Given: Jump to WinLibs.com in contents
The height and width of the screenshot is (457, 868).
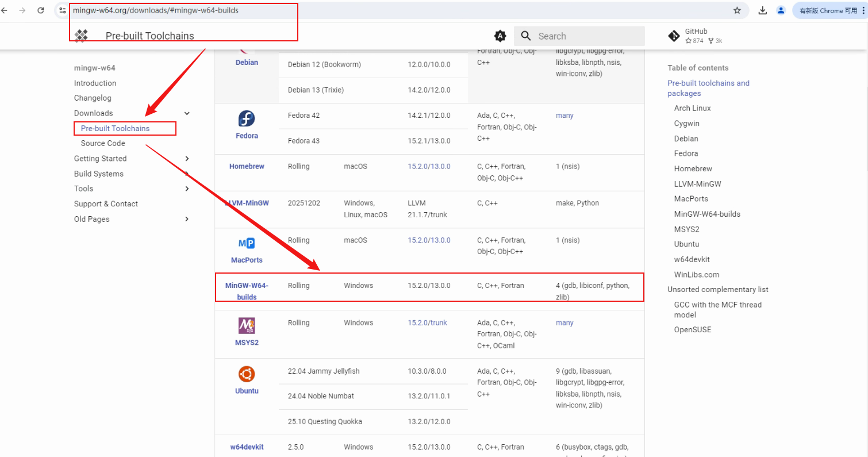Looking at the screenshot, I should click(x=696, y=275).
